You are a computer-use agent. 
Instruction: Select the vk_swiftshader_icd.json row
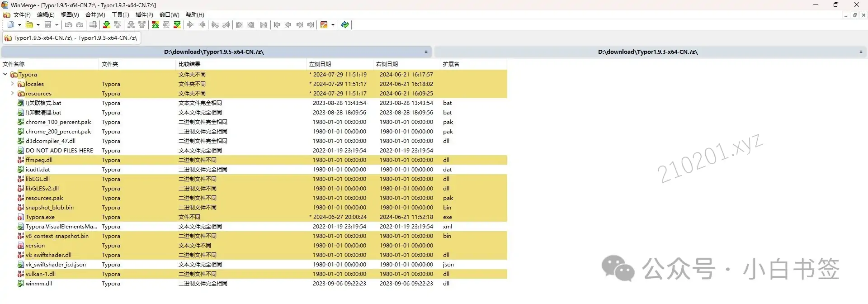(x=254, y=265)
